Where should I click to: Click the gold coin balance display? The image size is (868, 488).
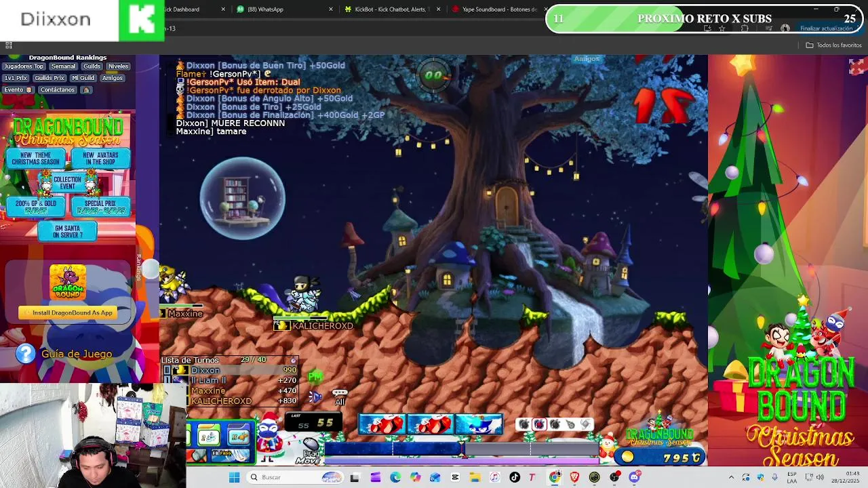point(661,457)
